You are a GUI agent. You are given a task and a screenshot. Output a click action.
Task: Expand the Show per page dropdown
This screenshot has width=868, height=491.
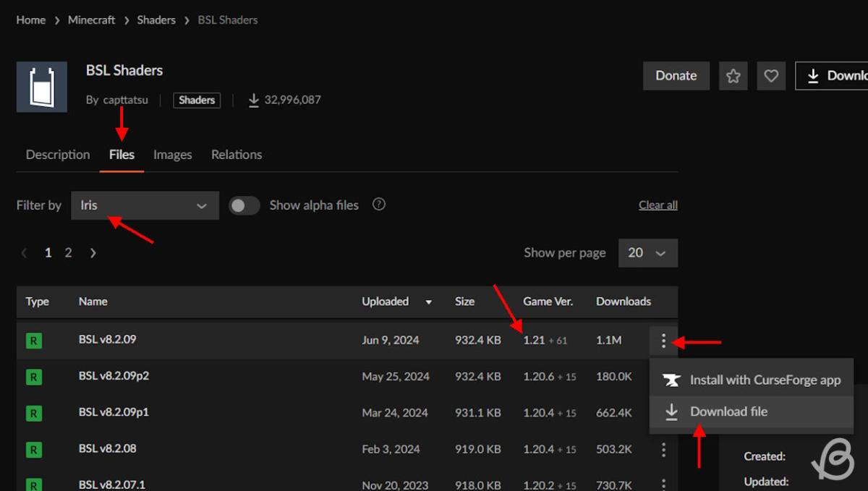[x=647, y=253]
